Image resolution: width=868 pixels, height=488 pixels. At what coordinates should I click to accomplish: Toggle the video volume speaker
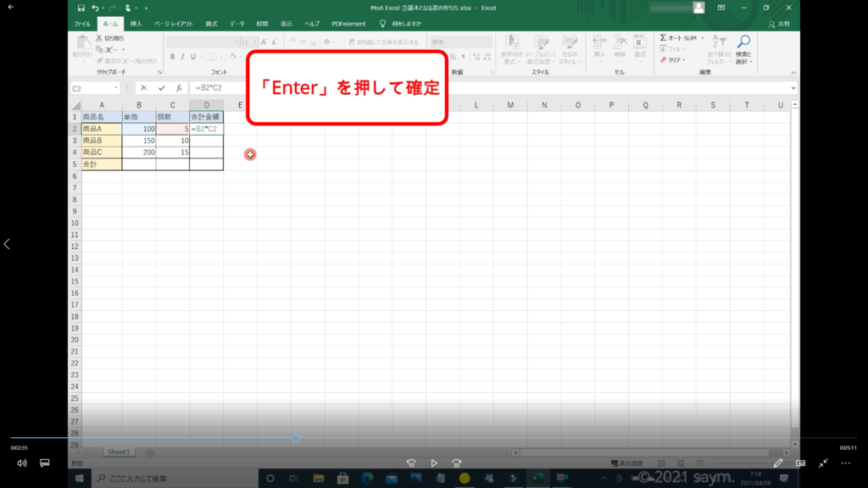click(21, 463)
